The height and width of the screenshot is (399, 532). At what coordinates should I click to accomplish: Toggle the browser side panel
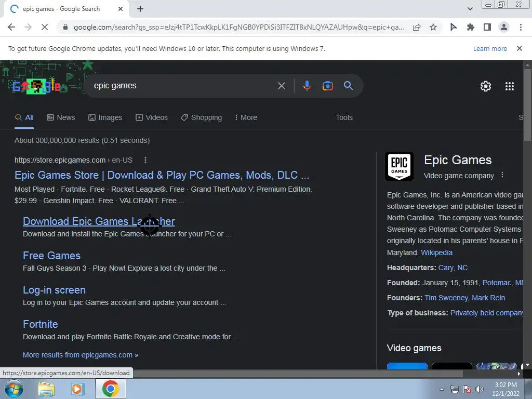point(487,27)
